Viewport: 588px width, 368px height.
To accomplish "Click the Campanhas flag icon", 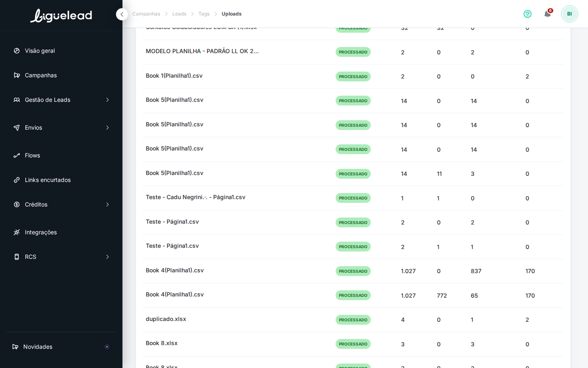I will (x=17, y=75).
